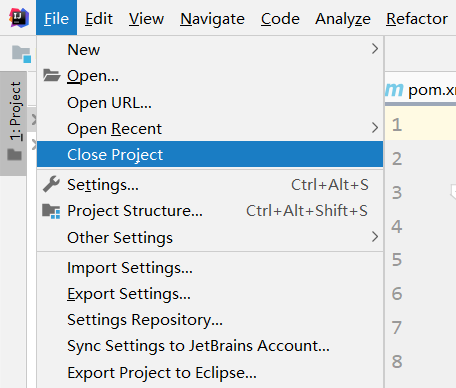Screen dimensions: 456x388
Task: Switch to the pom.xml editor tab
Action: pyautogui.click(x=421, y=89)
